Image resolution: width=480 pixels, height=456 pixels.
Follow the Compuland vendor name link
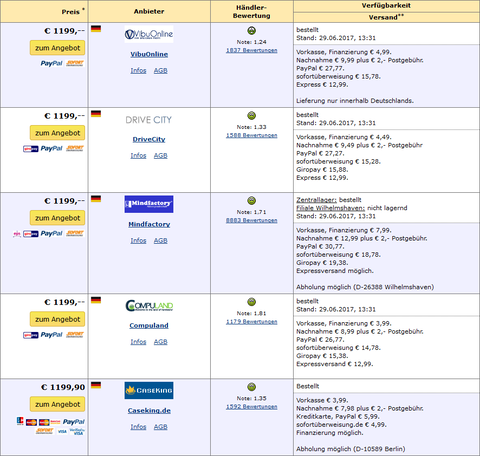click(x=149, y=326)
